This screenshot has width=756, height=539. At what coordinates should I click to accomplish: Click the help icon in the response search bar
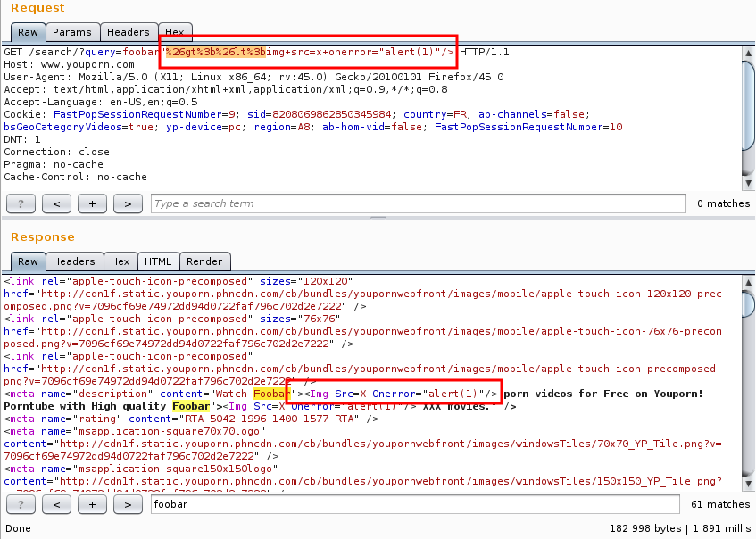[x=21, y=504]
